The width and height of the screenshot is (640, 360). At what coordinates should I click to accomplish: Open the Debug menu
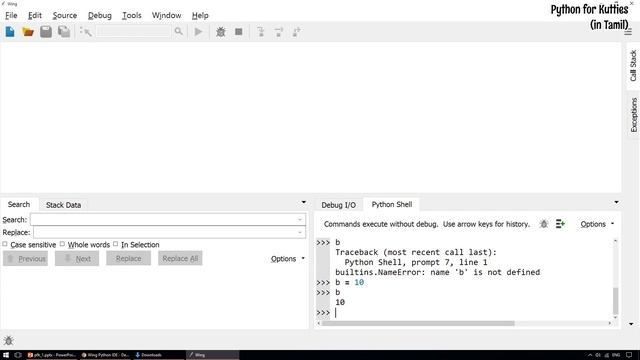point(100,15)
